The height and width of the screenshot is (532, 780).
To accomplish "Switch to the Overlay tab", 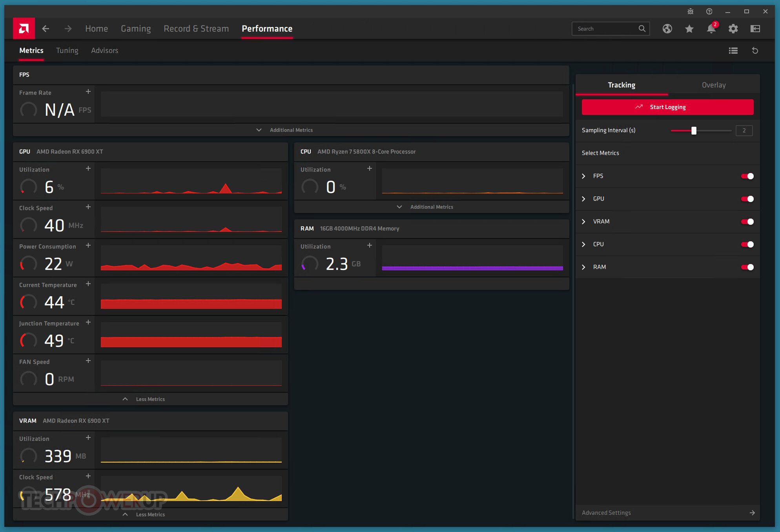I will point(714,85).
